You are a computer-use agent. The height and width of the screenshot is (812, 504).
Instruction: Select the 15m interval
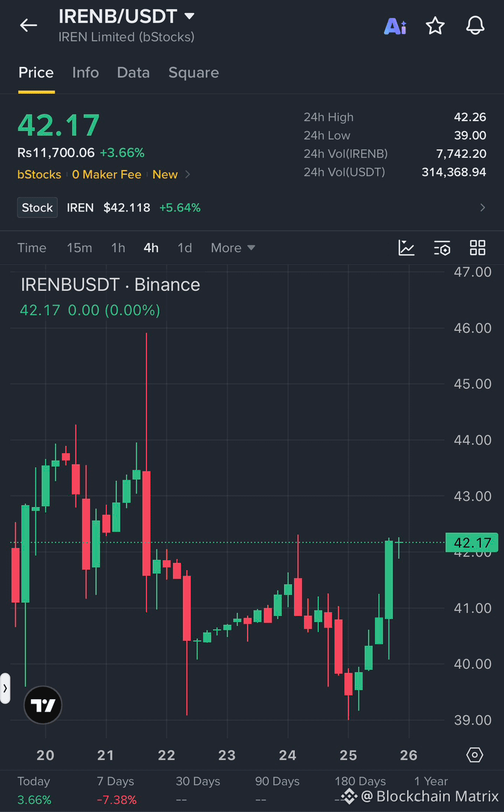79,248
